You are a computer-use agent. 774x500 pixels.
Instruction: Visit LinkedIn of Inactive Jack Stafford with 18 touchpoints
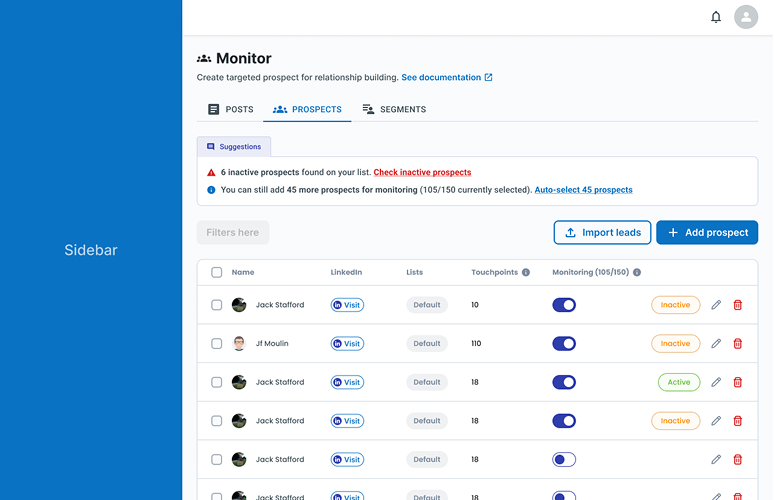[347, 421]
